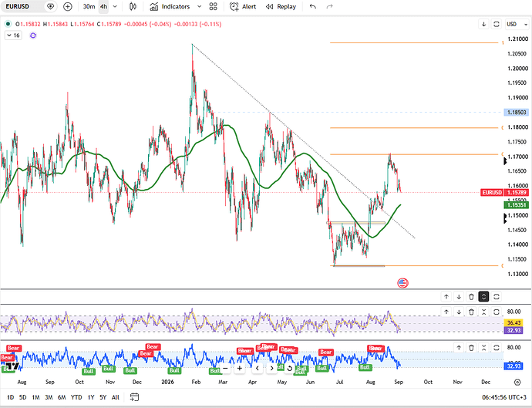
Task: Click the purple 32.93 RSI value label
Action: [x=513, y=330]
